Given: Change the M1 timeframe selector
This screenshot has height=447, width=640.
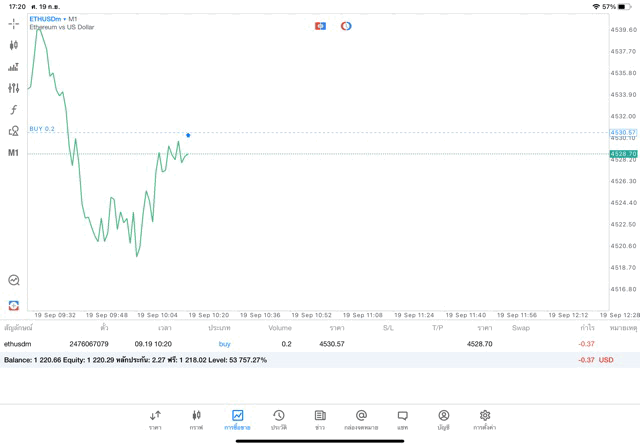Looking at the screenshot, I should [x=13, y=153].
